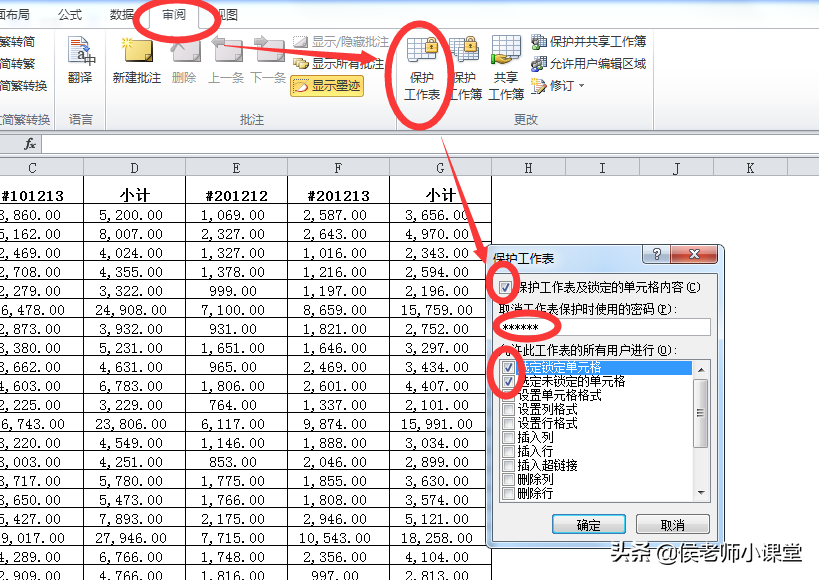Image resolution: width=819 pixels, height=580 pixels.
Task: Delete comment icon (删除)
Action: 184,60
